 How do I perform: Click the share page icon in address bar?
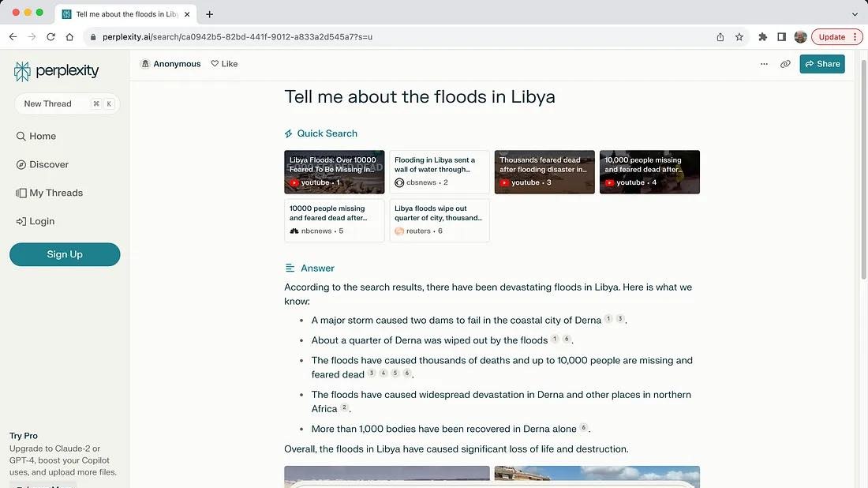(720, 37)
